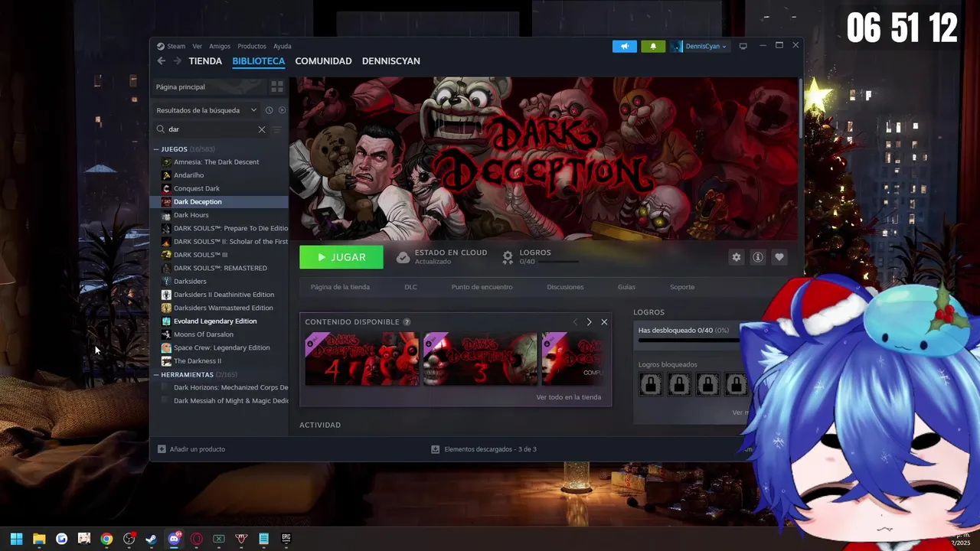Clear the library search text
The height and width of the screenshot is (551, 980).
pos(262,129)
